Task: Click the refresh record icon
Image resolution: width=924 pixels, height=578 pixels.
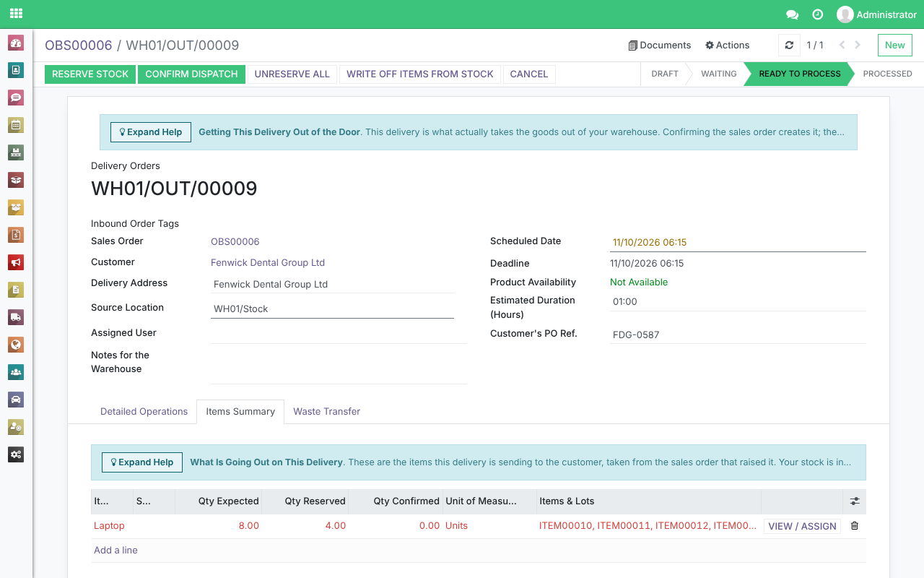Action: coord(789,45)
